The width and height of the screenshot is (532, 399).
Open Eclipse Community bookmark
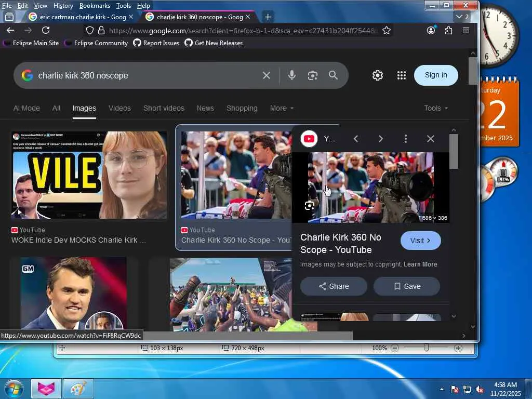point(96,43)
